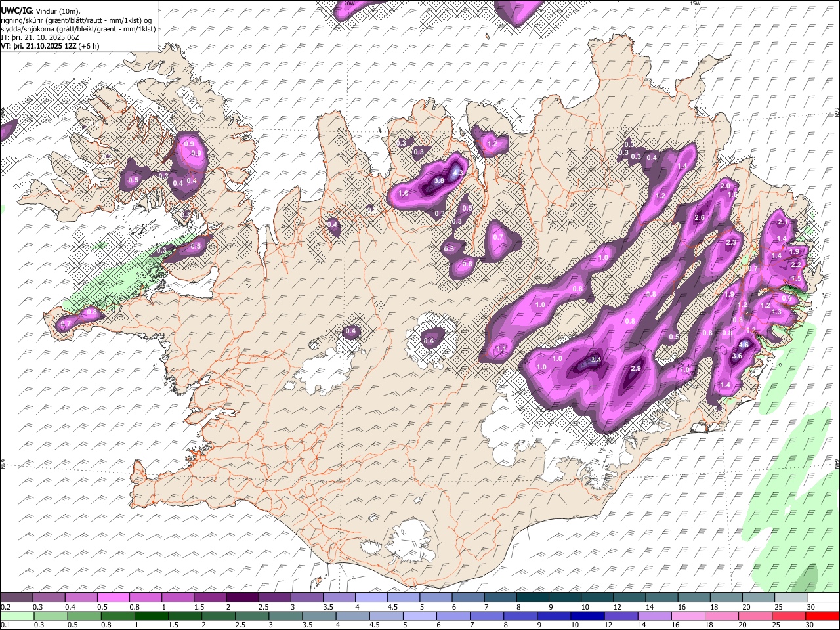Select the '0.6' value in the west
The image size is (840, 630).
195,247
